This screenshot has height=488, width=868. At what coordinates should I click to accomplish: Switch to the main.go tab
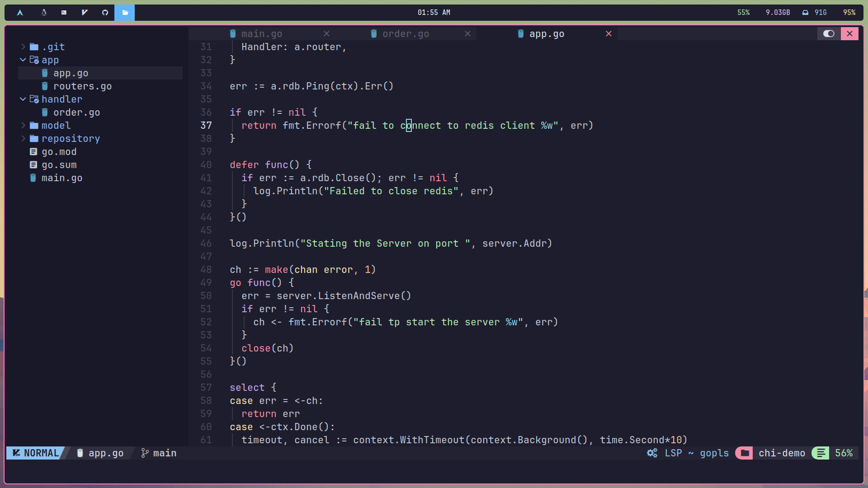pos(261,34)
